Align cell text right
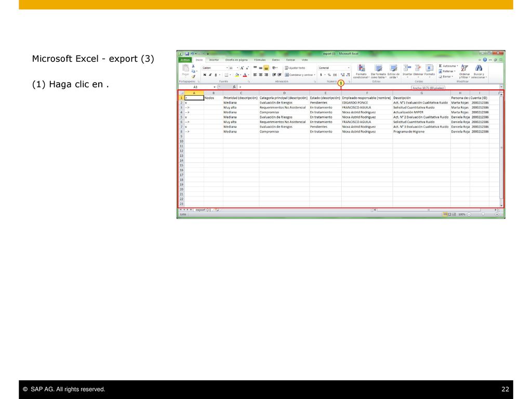The width and height of the screenshot is (532, 399). (266, 75)
